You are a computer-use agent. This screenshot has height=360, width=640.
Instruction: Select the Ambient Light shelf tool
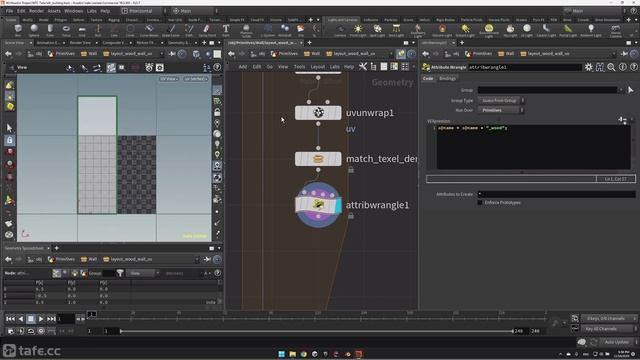click(x=591, y=30)
